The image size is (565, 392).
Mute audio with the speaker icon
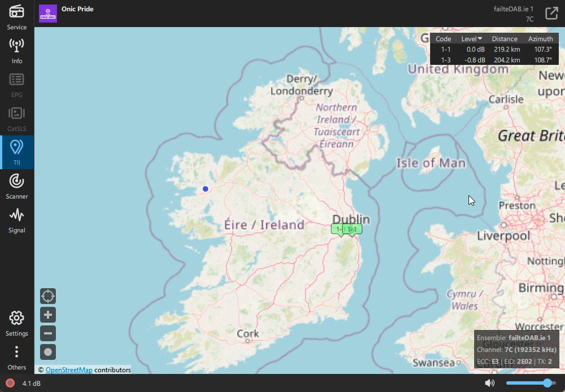[x=490, y=383]
